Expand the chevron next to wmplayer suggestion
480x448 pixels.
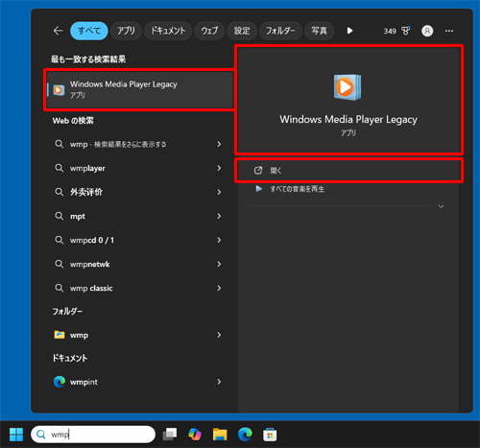tap(219, 168)
